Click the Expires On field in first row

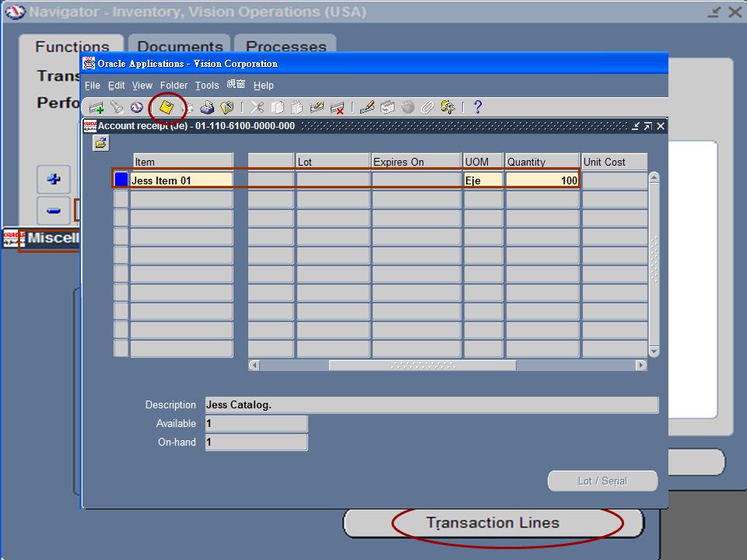416,180
